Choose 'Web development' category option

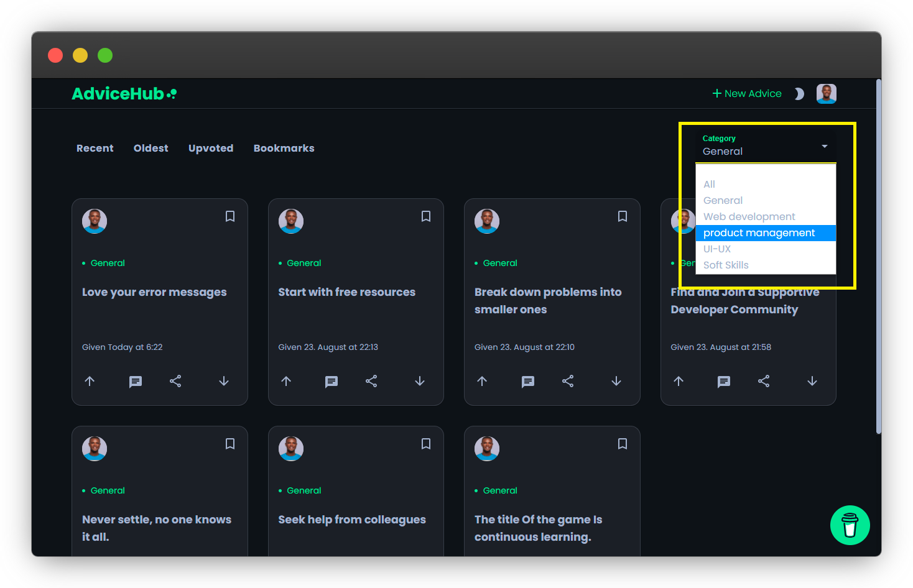(x=766, y=216)
